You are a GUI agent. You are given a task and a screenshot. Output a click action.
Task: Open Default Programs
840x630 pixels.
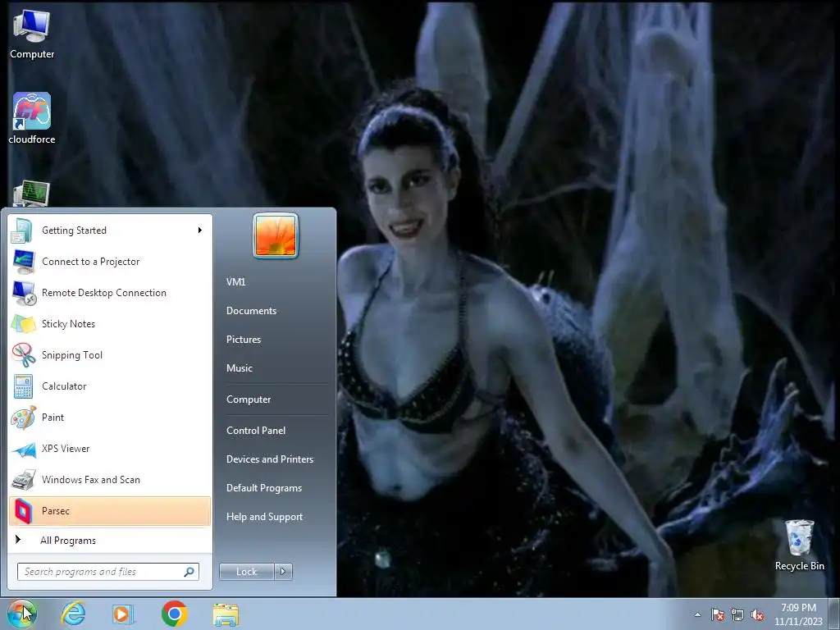click(263, 488)
